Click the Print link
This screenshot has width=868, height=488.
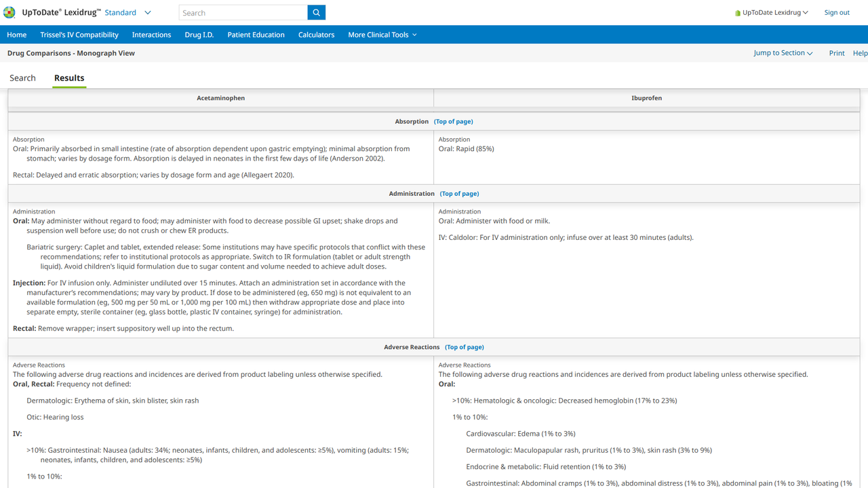[x=836, y=53]
